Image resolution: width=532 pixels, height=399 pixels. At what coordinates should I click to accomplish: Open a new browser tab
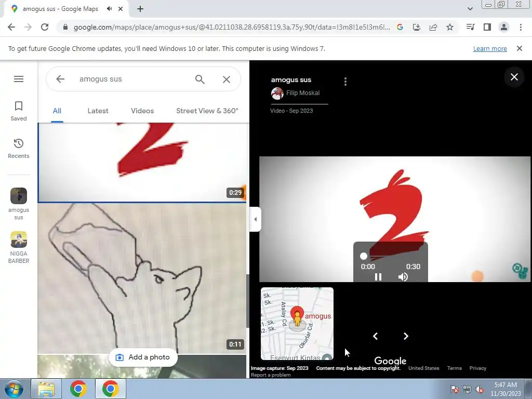coord(140,9)
